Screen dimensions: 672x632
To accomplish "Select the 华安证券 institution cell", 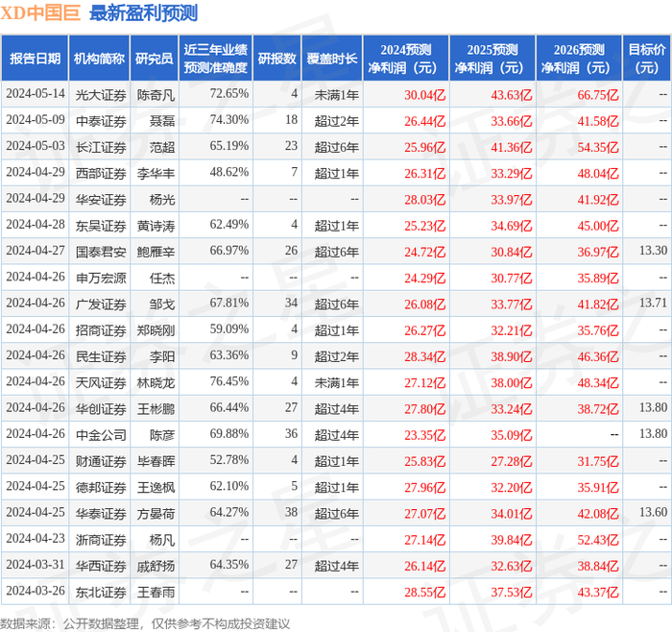I will 101,200.
